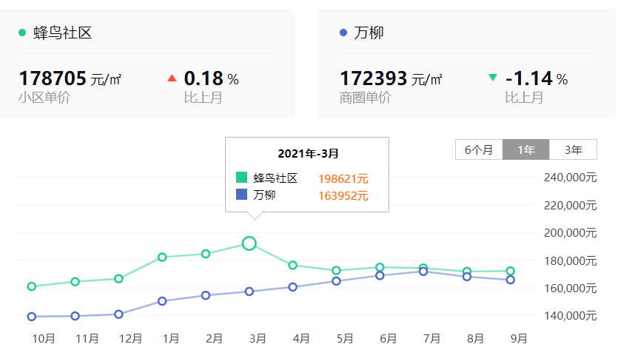Click the 万柳 data point for 7月
Image resolution: width=632 pixels, height=364 pixels.
(x=423, y=272)
